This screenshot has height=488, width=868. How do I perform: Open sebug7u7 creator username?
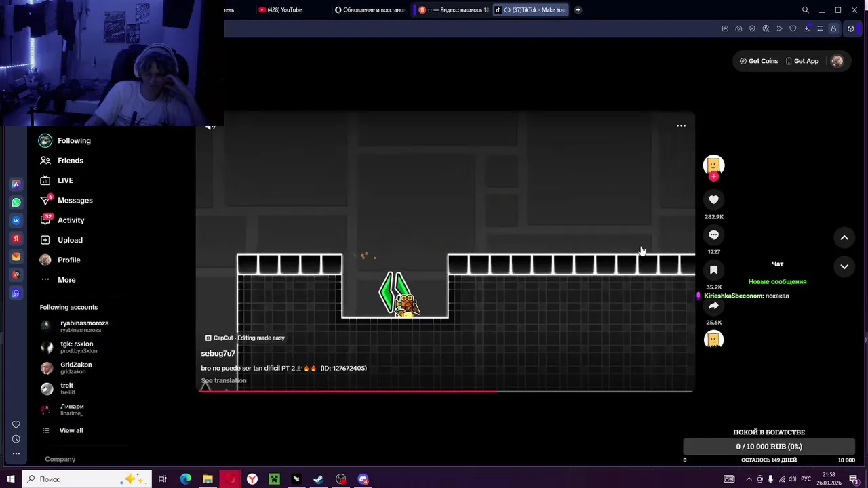tap(218, 353)
